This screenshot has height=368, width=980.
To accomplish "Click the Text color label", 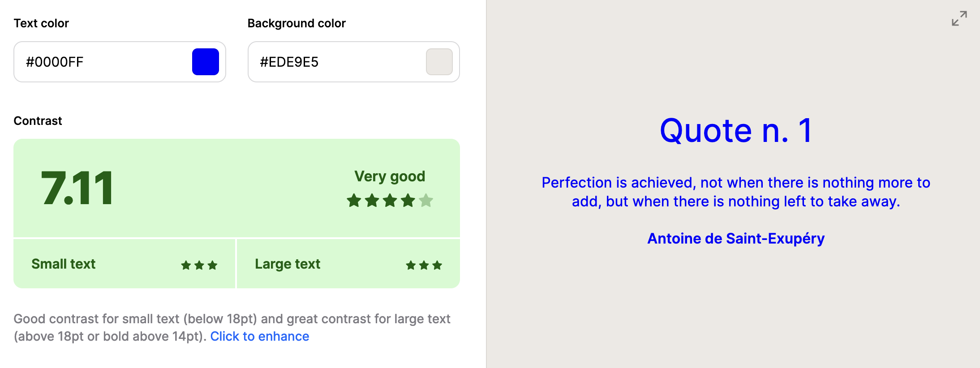I will 41,23.
